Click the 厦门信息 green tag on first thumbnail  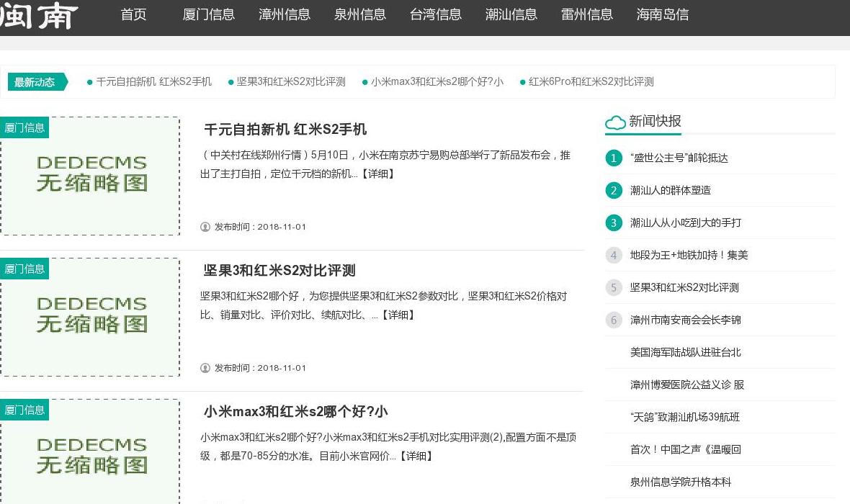click(25, 127)
